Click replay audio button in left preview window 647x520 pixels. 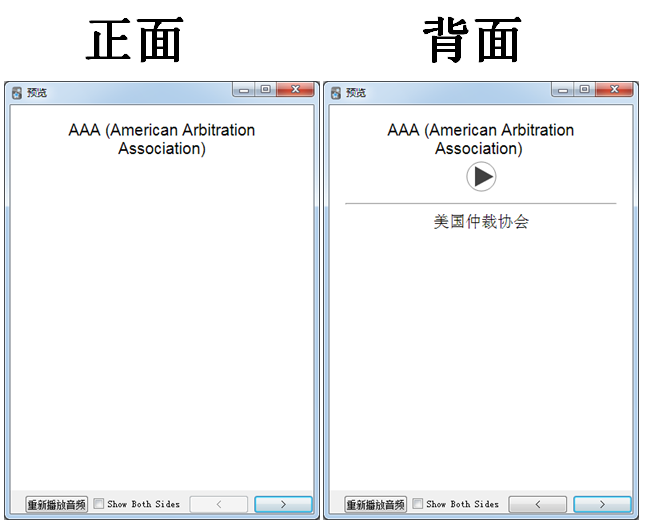click(x=57, y=504)
